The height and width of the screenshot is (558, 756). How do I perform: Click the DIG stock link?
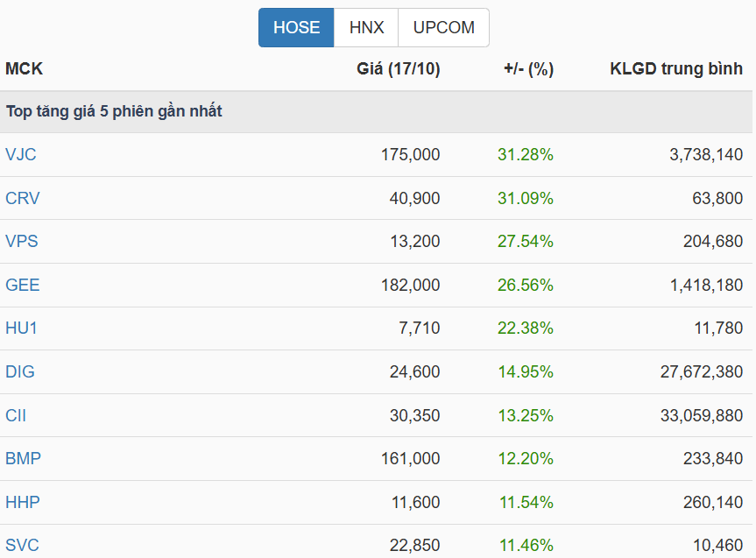tap(20, 371)
